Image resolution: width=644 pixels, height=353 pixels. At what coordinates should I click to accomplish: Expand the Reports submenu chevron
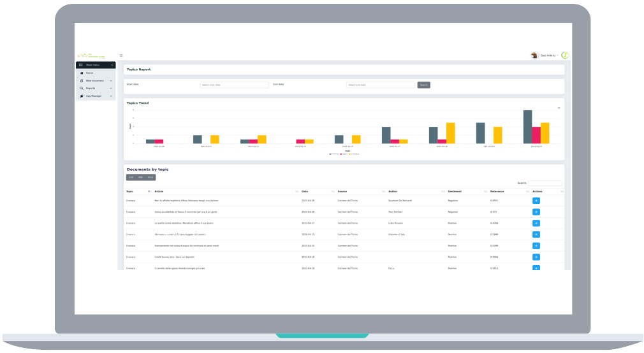click(x=111, y=88)
